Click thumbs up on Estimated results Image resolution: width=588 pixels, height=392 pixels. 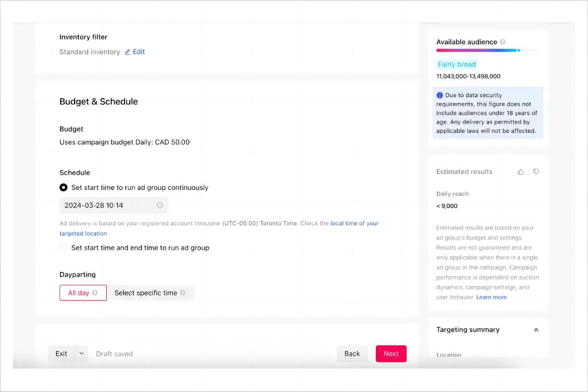click(521, 172)
